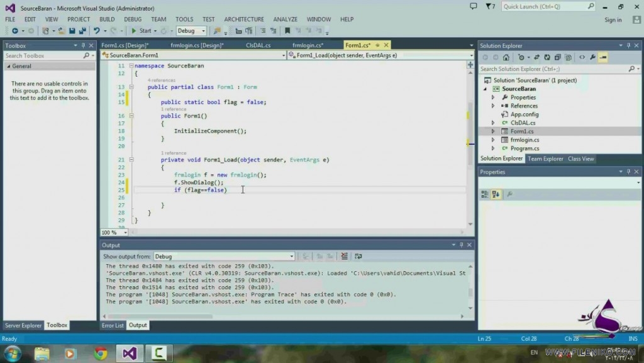Viewport: 644px width, 363px height.
Task: Undo the last edit
Action: [x=96, y=31]
